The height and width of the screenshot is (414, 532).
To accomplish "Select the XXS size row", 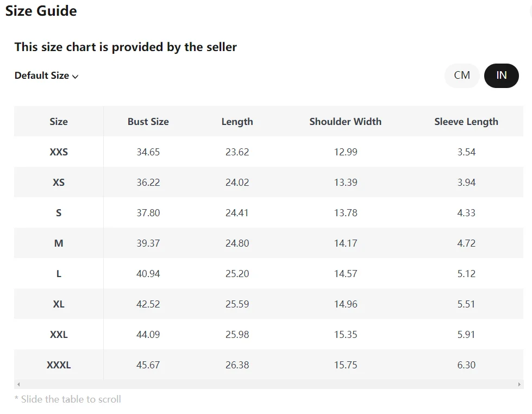I will pos(268,152).
